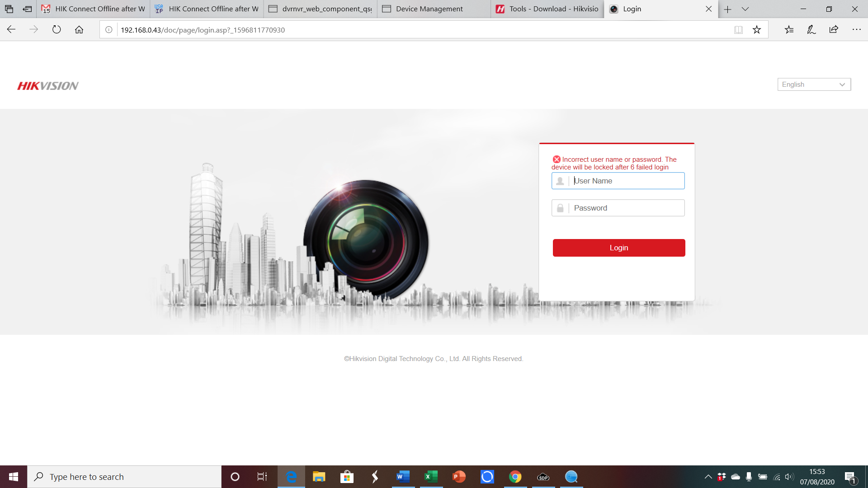
Task: Click the Hikvision logo
Action: pos(48,86)
